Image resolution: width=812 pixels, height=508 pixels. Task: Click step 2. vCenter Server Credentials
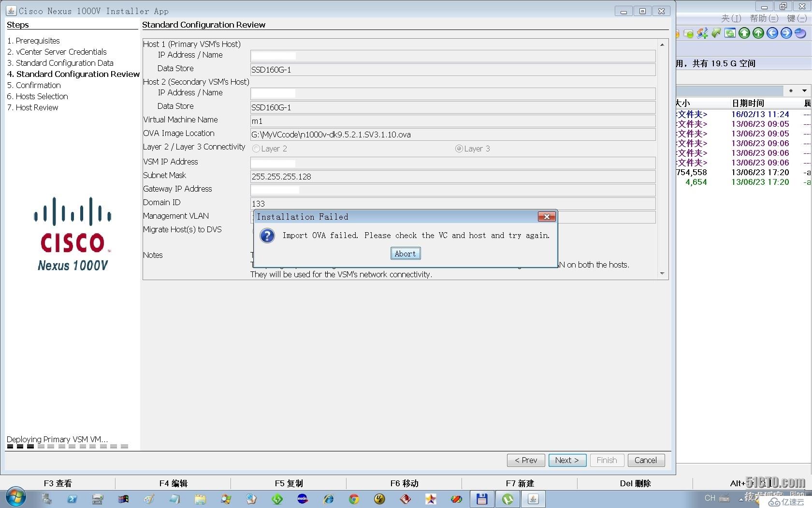[x=57, y=52]
